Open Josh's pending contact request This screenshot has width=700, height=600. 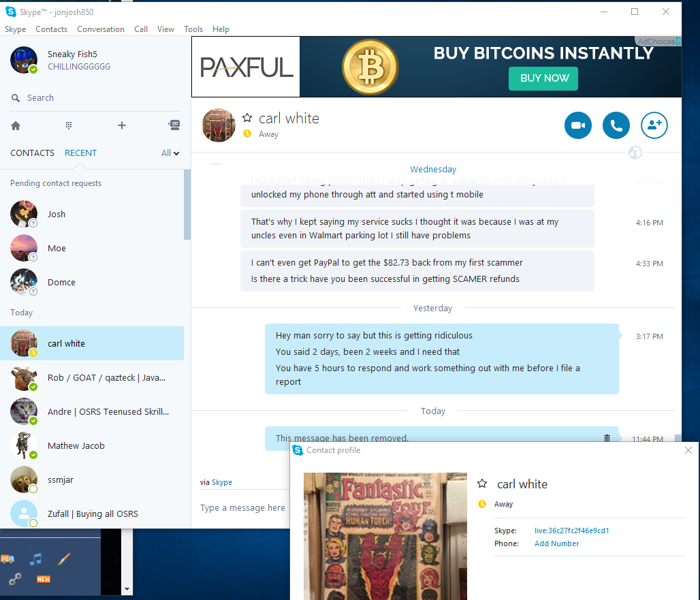92,215
